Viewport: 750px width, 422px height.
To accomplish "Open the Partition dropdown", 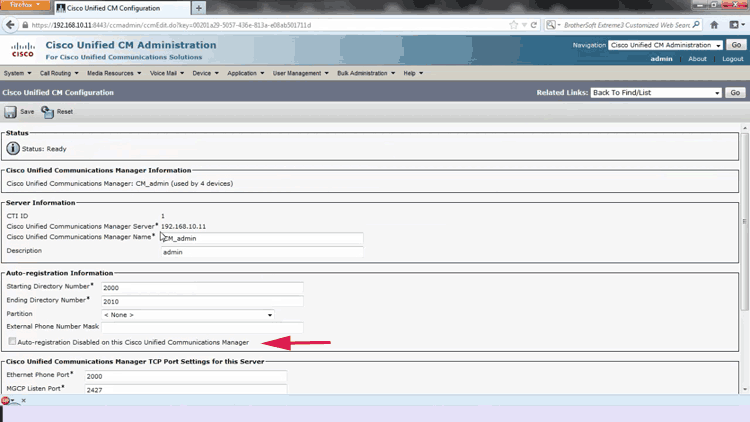I will pyautogui.click(x=188, y=315).
